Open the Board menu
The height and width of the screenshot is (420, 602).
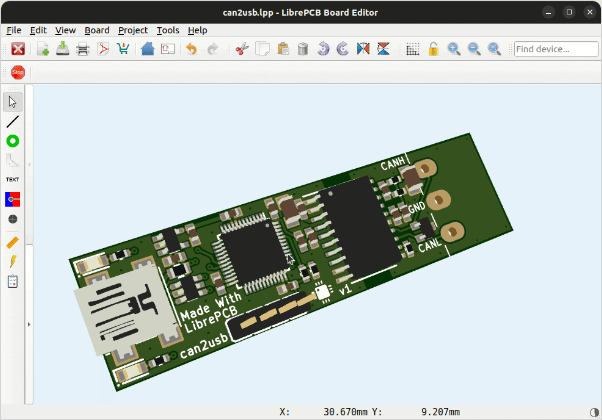click(x=97, y=30)
